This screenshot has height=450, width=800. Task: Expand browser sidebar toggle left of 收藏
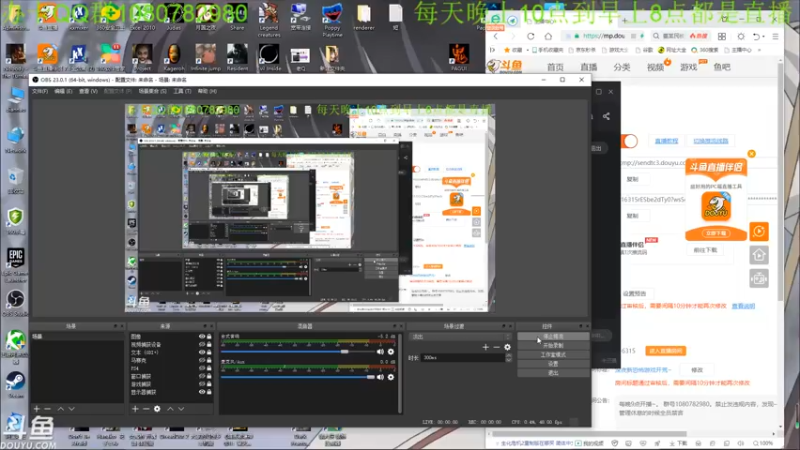(x=492, y=50)
